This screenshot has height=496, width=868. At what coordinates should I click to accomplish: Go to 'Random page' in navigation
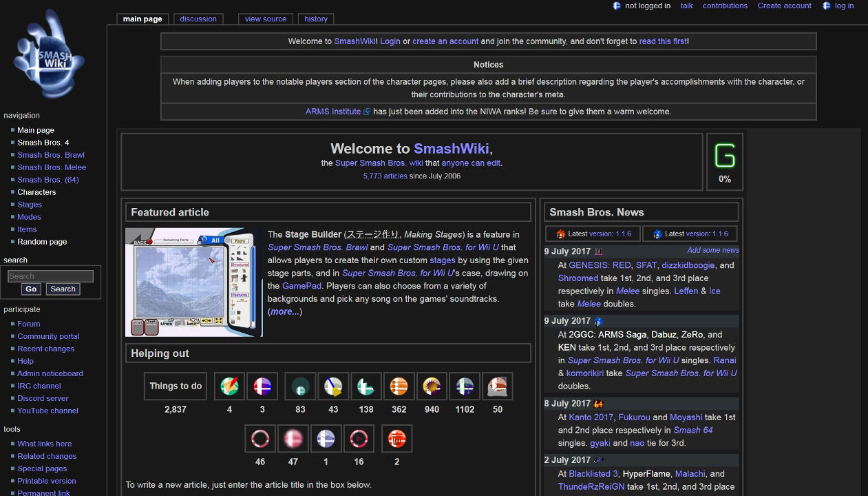42,242
